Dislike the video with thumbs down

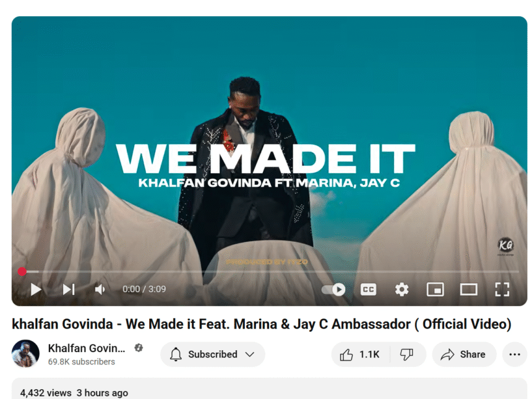pos(406,354)
